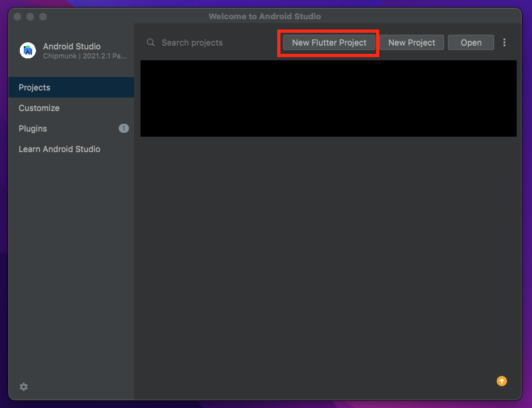Open the Plugins section
Image resolution: width=532 pixels, height=408 pixels.
pos(71,128)
